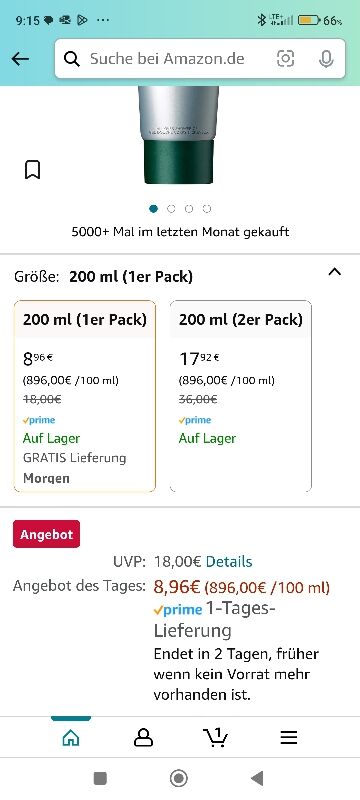Open the camera lens search icon
Viewport: 360px width, 800px height.
coord(286,59)
